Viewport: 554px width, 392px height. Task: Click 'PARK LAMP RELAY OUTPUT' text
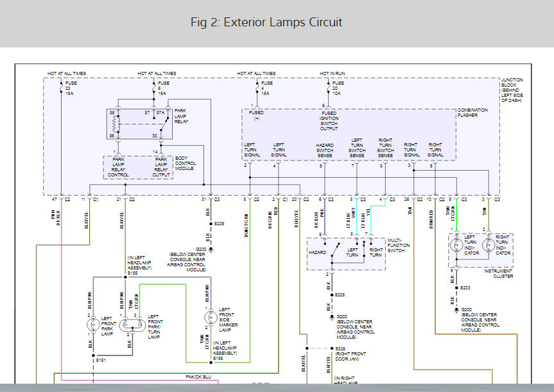coord(161,167)
